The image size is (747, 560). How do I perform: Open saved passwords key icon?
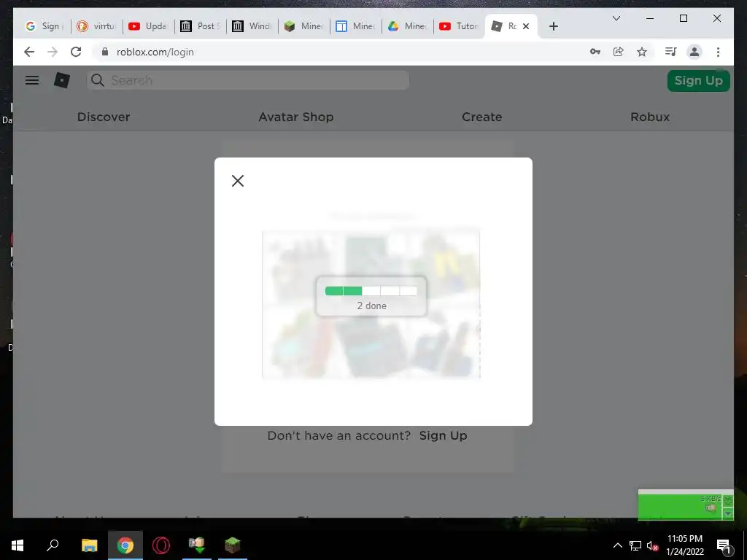click(595, 52)
